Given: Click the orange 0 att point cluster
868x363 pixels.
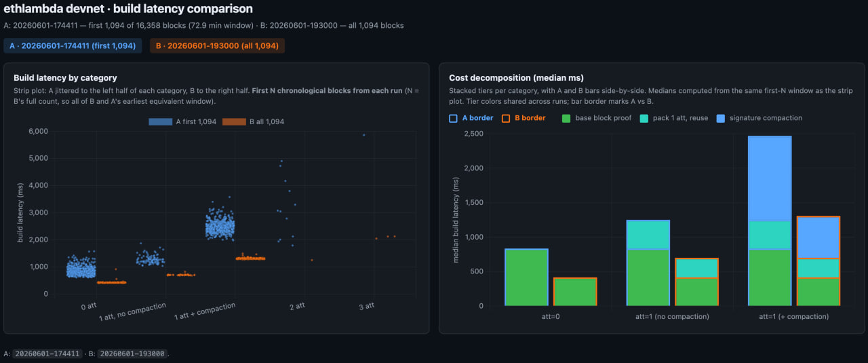Looking at the screenshot, I should click(112, 282).
